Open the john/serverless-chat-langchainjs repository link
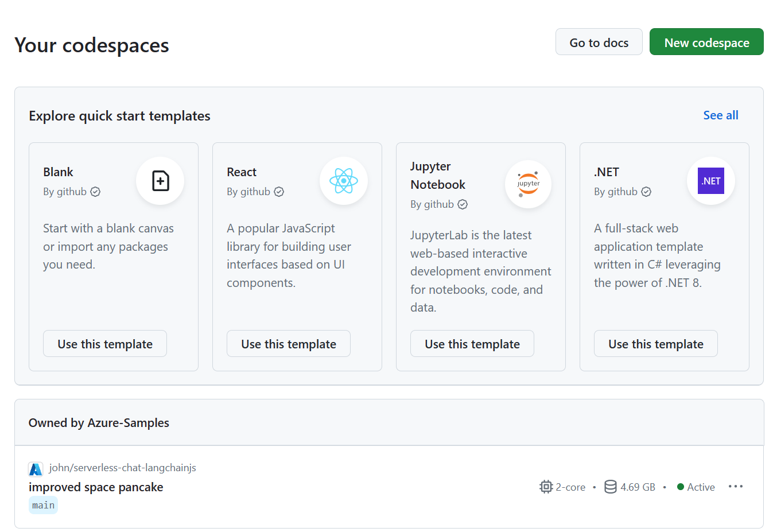Viewport: 773px width, 532px height. [123, 468]
